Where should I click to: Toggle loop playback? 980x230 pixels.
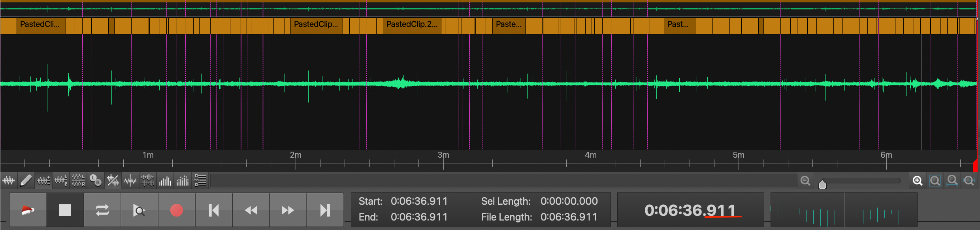(x=102, y=210)
